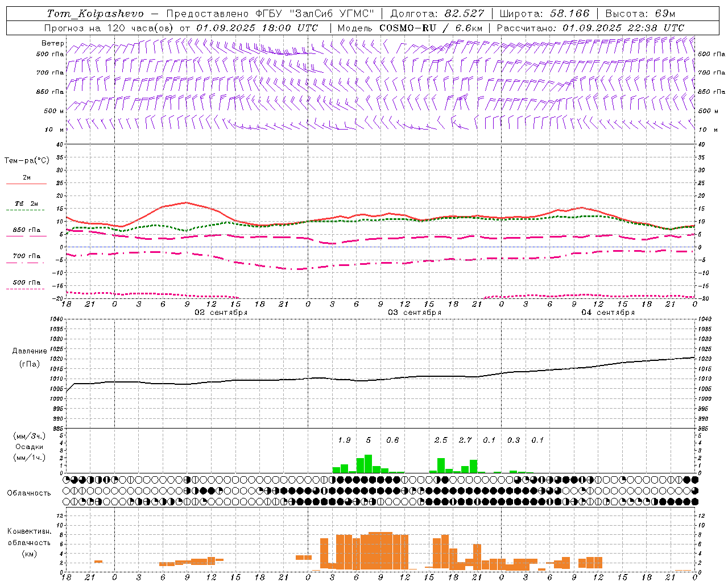Click the Осадки precipitation label
Image resolution: width=728 pixels, height=582 pixels.
(x=30, y=447)
